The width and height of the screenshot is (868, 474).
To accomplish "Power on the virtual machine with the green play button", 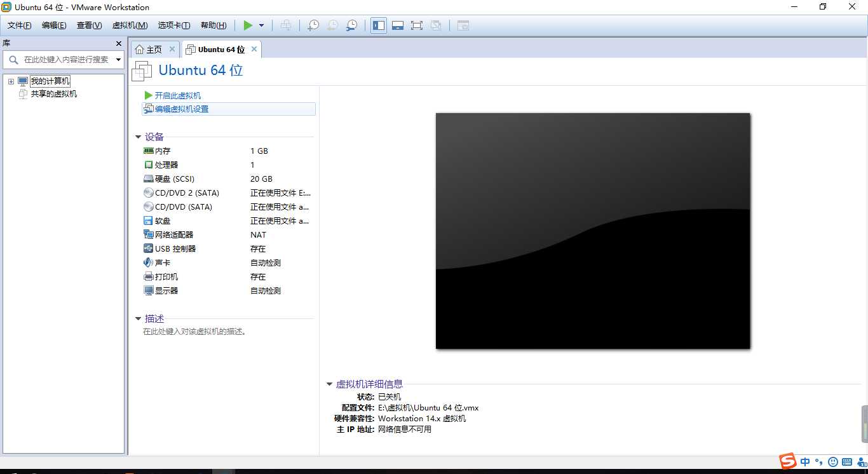I will pyautogui.click(x=248, y=25).
